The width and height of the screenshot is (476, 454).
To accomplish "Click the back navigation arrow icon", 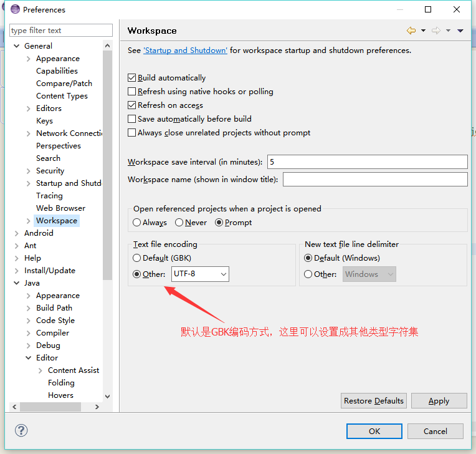I will [x=411, y=31].
